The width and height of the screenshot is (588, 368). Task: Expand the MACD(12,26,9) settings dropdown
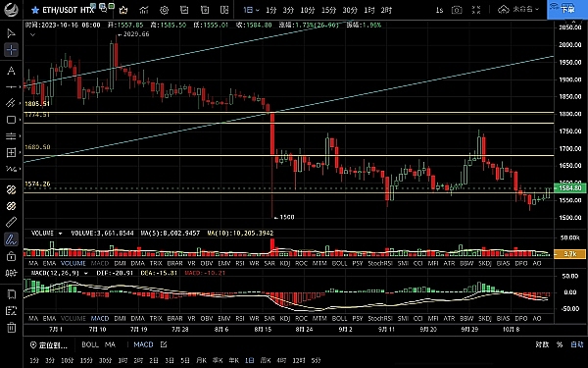pyautogui.click(x=86, y=273)
